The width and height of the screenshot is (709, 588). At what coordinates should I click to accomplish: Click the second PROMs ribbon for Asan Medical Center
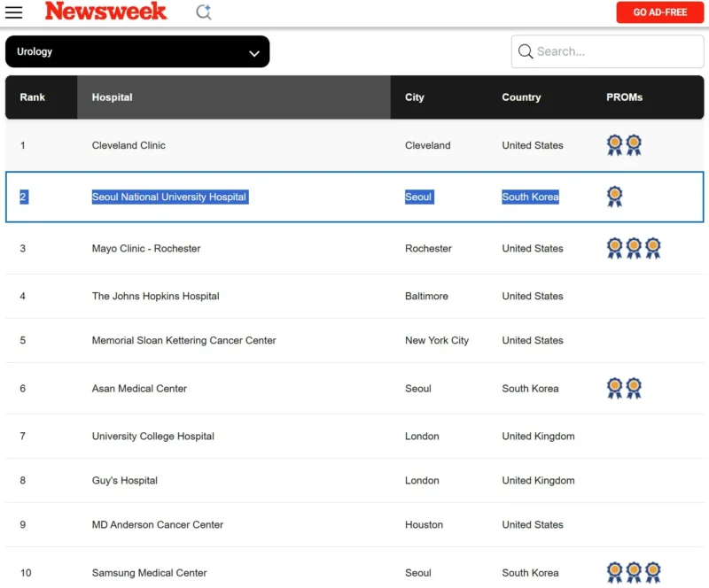coord(634,388)
